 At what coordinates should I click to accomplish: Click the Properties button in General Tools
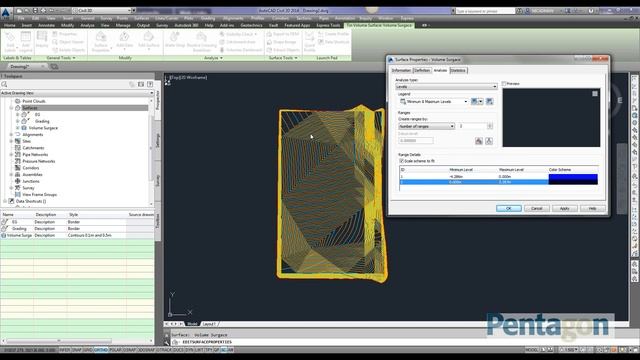(65, 34)
